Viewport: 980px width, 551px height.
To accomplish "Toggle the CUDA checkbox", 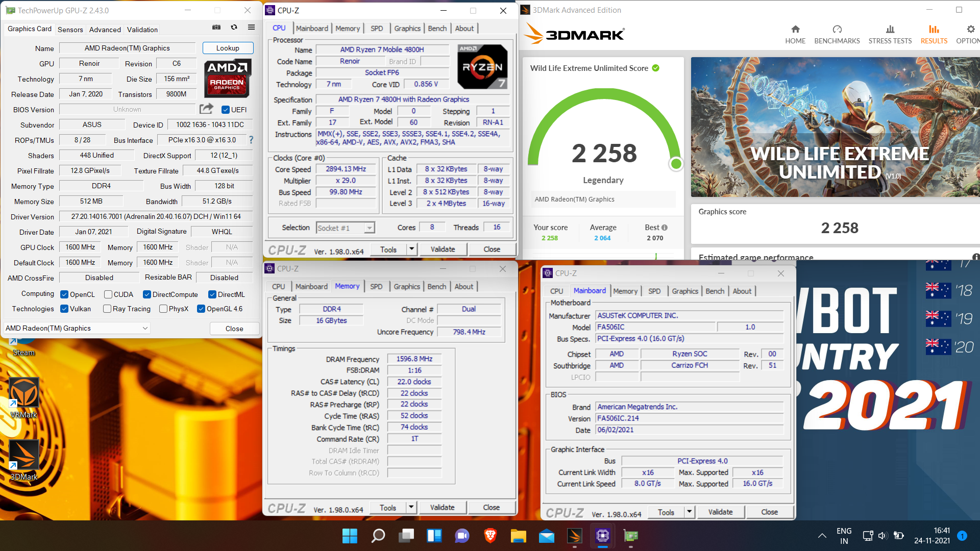I will (x=108, y=294).
